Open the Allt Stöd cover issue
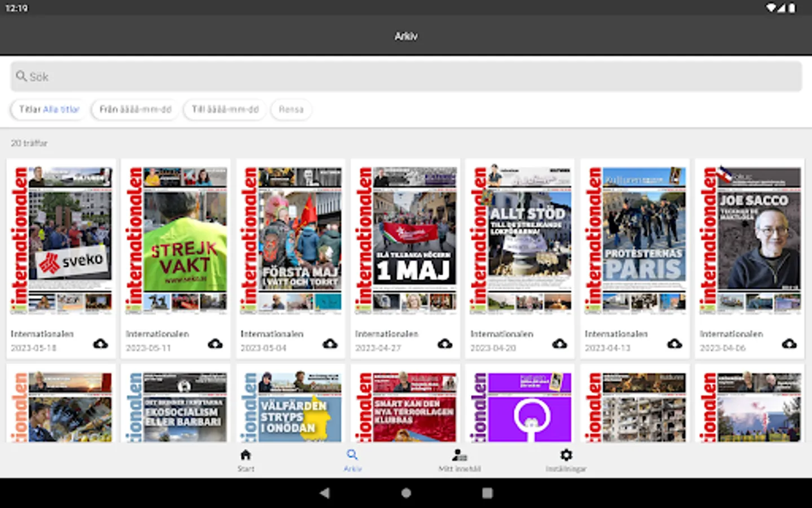 pyautogui.click(x=521, y=240)
